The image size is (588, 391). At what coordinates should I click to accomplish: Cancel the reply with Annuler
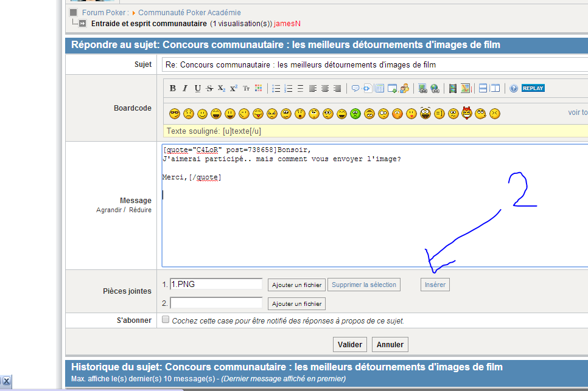point(390,345)
